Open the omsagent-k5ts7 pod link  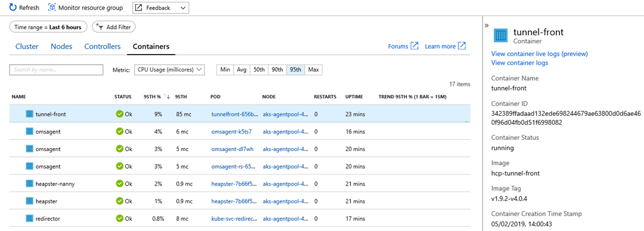pos(231,132)
